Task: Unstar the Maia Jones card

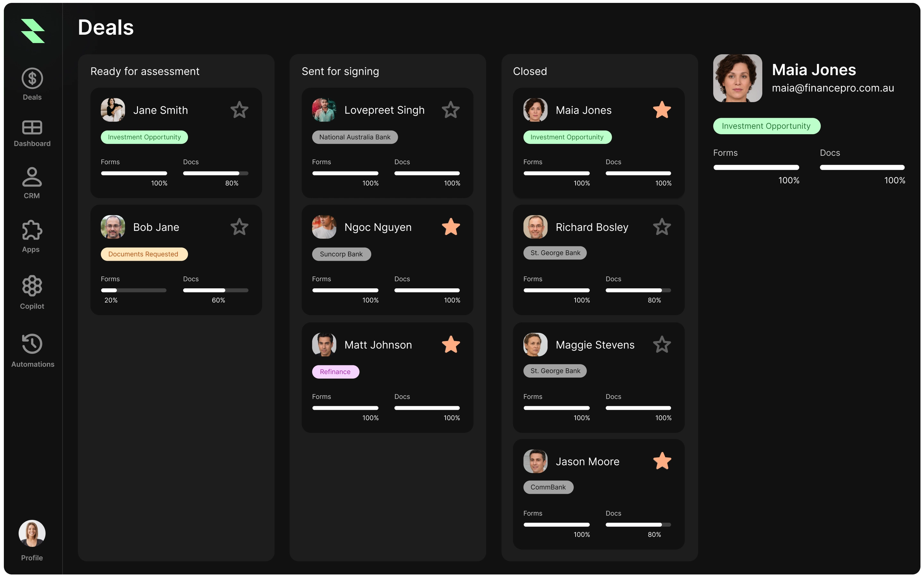Action: [662, 110]
